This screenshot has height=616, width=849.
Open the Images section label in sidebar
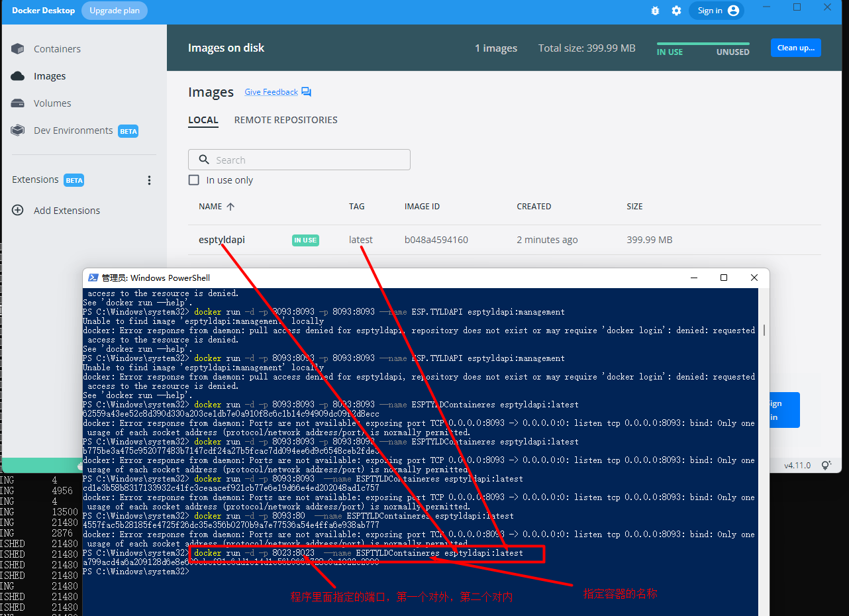[50, 76]
